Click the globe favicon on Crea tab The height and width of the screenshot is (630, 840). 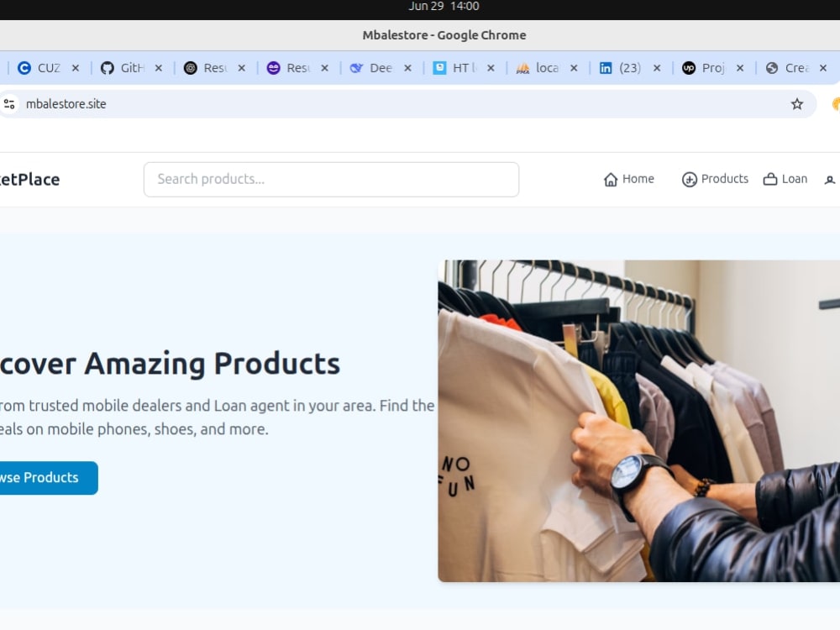(772, 68)
